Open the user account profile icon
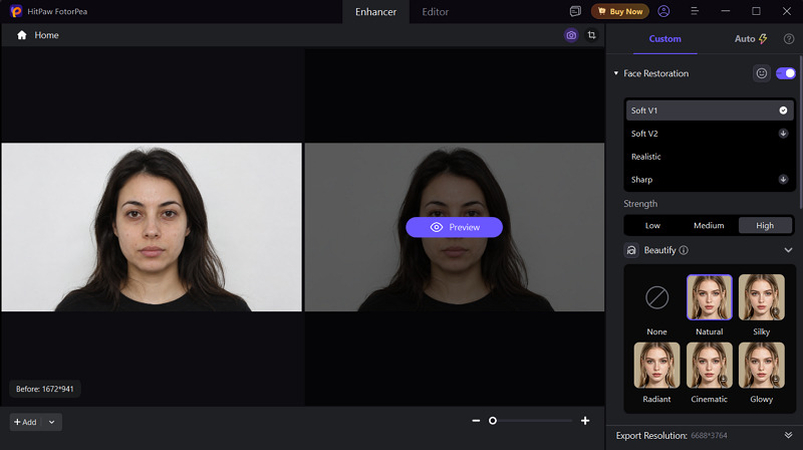Image resolution: width=803 pixels, height=450 pixels. tap(664, 11)
